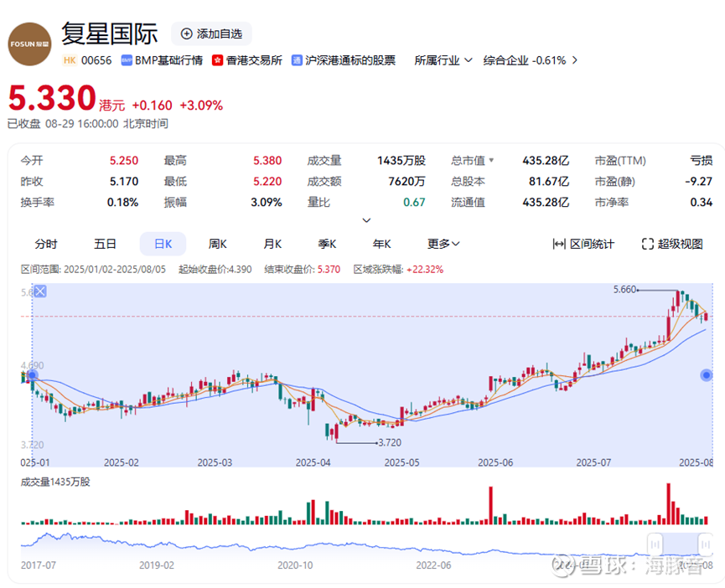Open the 总市值 dropdown arrow
Screen dimensions: 725x588
tap(491, 160)
